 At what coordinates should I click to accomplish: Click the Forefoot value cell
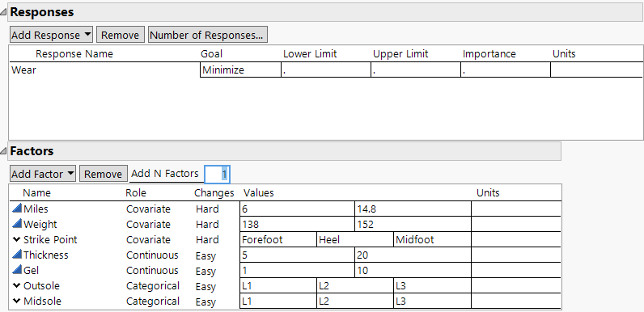[278, 240]
